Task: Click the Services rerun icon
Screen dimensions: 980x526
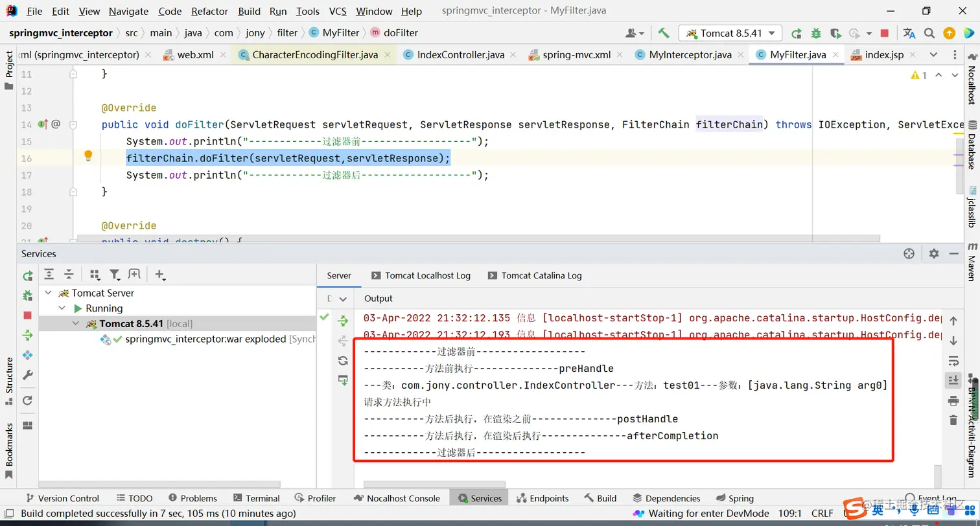Action: click(x=27, y=276)
